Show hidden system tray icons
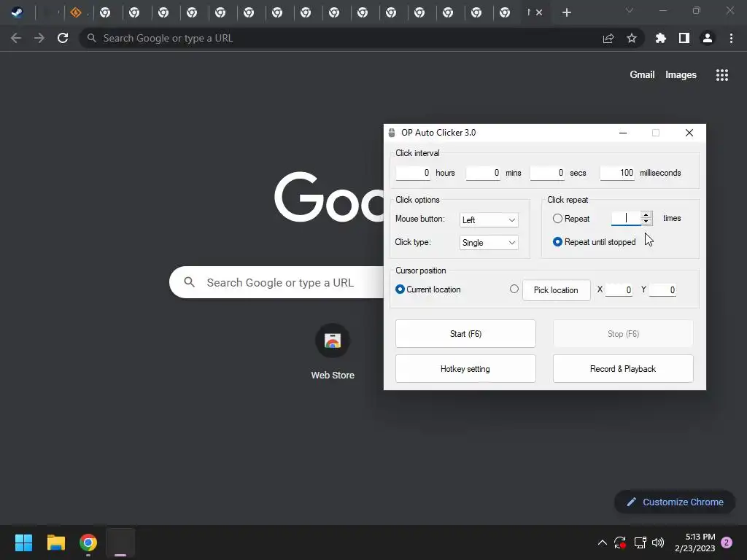This screenshot has width=747, height=560. (x=602, y=542)
